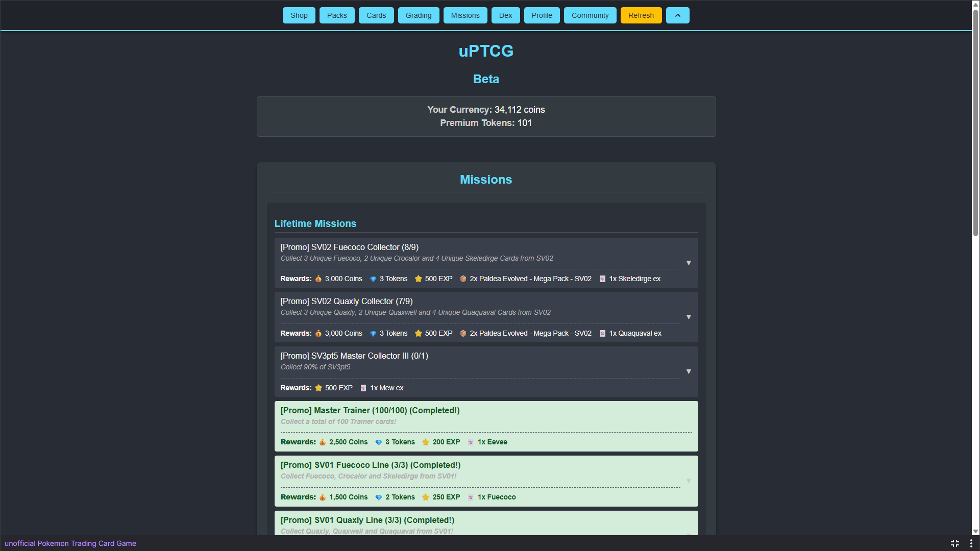Open the three-dot options menu at bottom right
The height and width of the screenshot is (551, 980).
(x=971, y=543)
